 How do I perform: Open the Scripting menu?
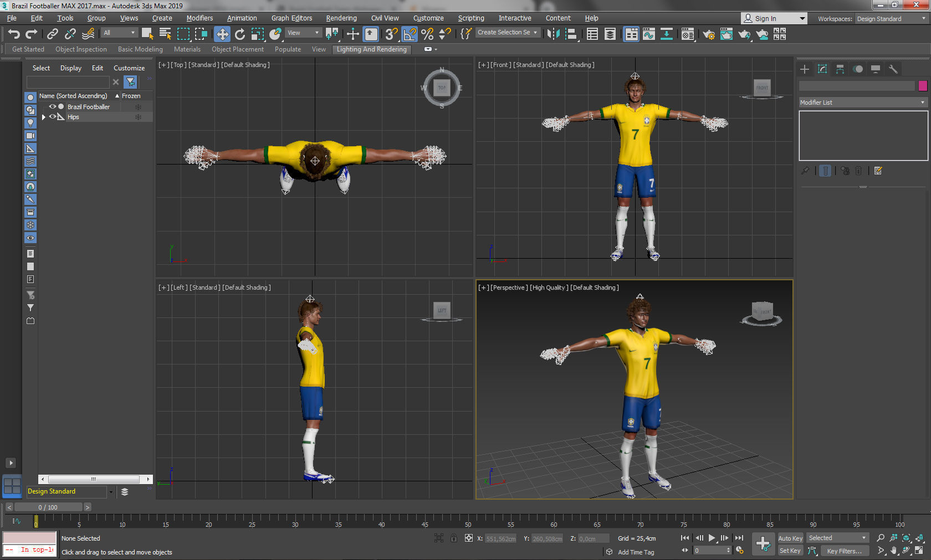point(471,18)
